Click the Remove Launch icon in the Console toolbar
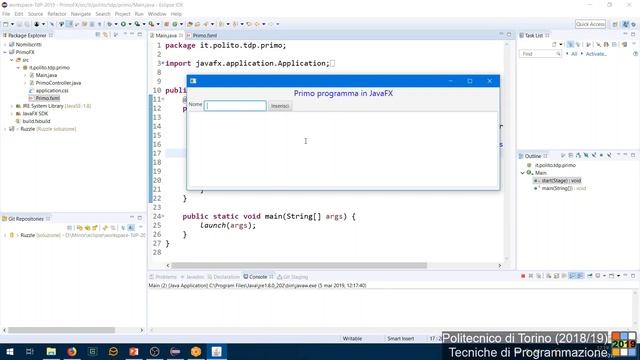Screen dimensions: 640x360 (x=531, y=276)
